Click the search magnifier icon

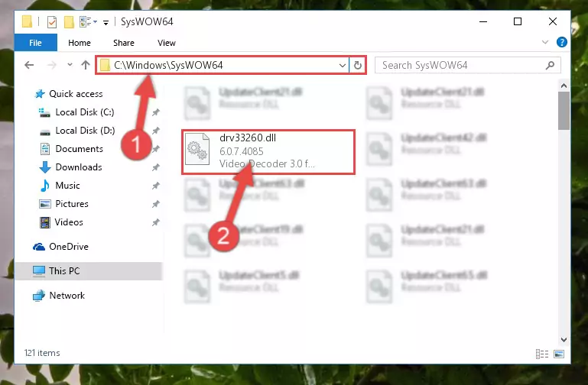[x=550, y=66]
